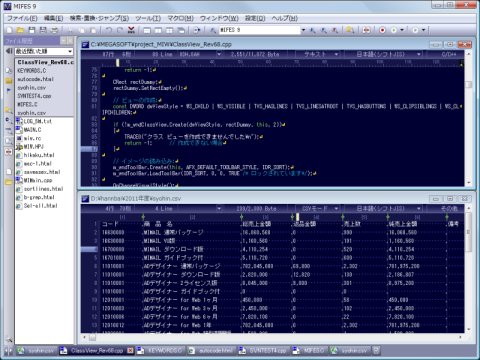
Task: Click the C/C++ language indicator in cpp window
Action: tap(449, 54)
